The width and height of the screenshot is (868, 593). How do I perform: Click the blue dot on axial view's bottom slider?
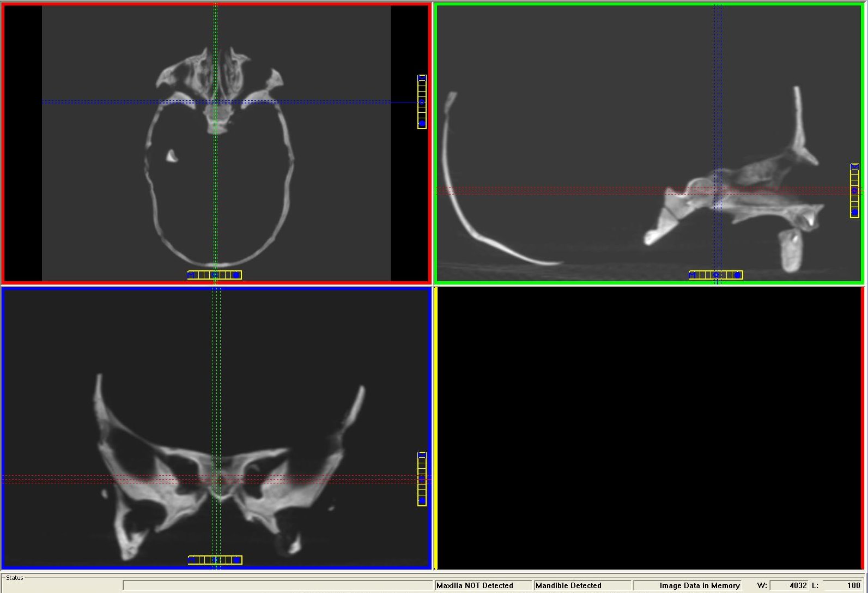pos(236,275)
